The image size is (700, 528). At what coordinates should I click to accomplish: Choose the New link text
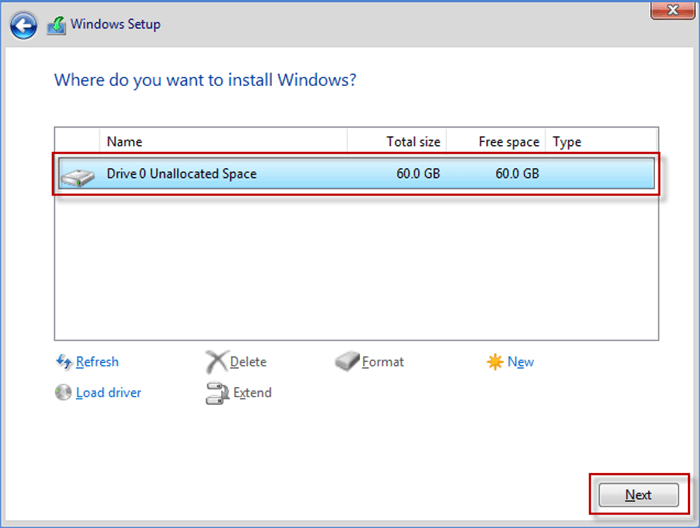(x=521, y=362)
